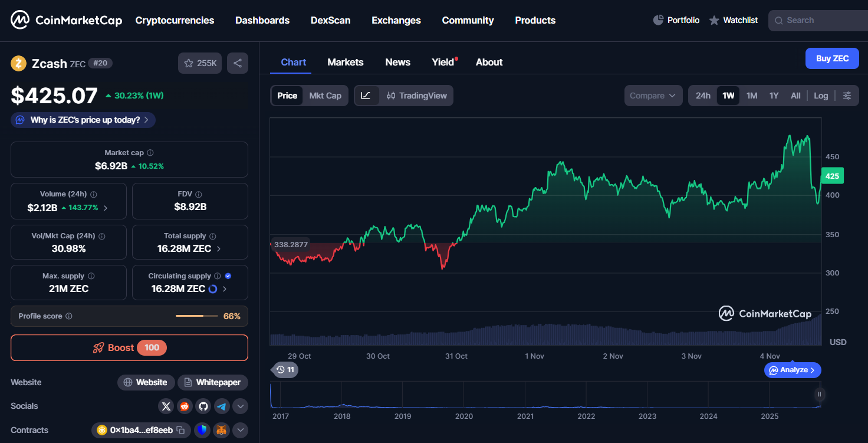Image resolution: width=868 pixels, height=443 pixels.
Task: Open the Whitepaper link
Action: click(x=212, y=382)
